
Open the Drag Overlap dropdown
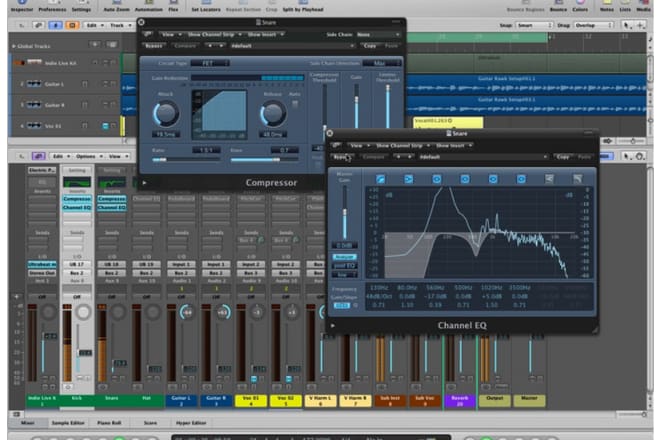point(593,25)
